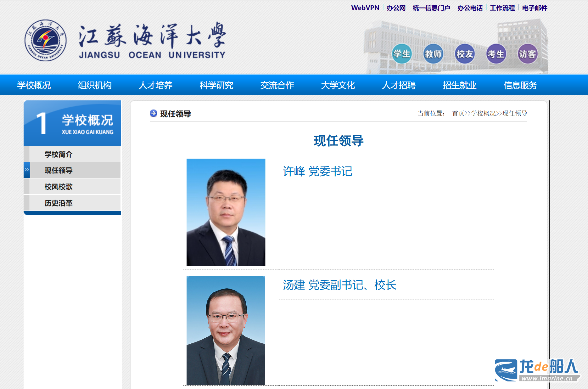Click the 许峰 党委书记 name link
The width and height of the screenshot is (588, 389).
click(317, 171)
